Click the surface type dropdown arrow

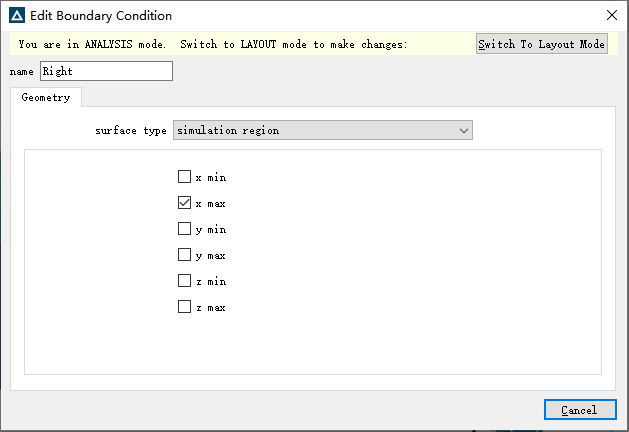pos(464,131)
